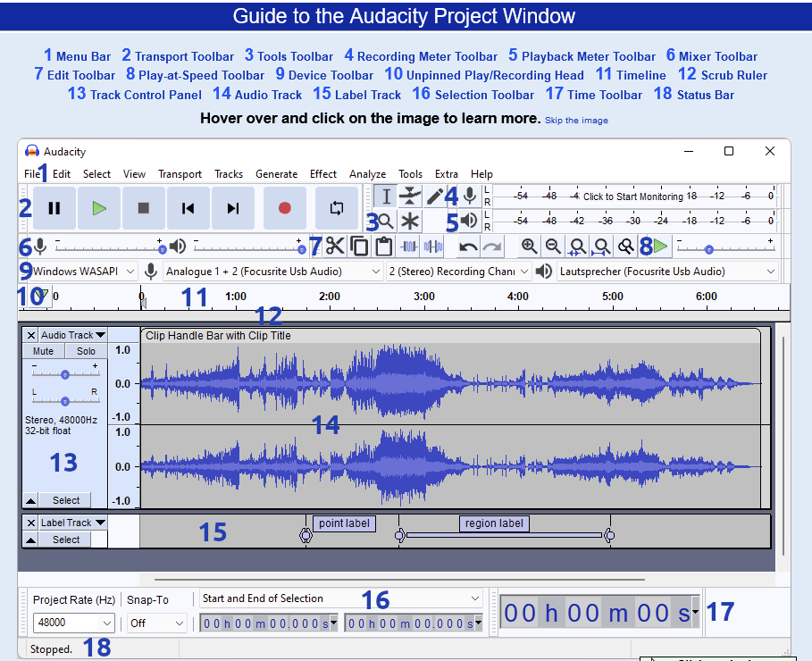Click the Redo arrow icon

coord(492,247)
